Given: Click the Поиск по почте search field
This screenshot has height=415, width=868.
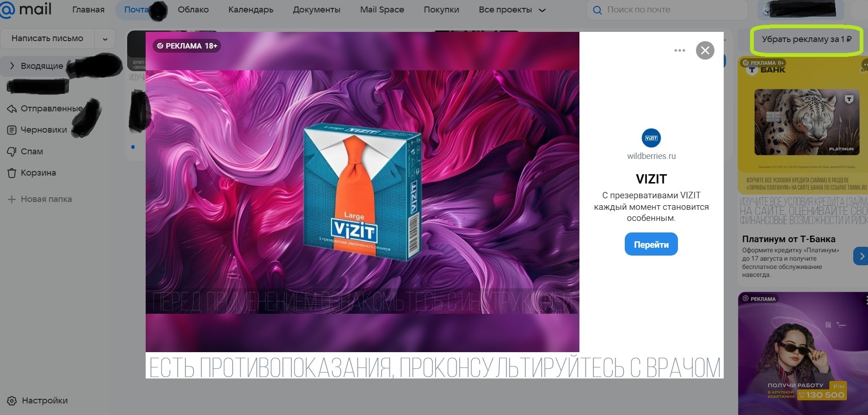Looking at the screenshot, I should tap(667, 10).
